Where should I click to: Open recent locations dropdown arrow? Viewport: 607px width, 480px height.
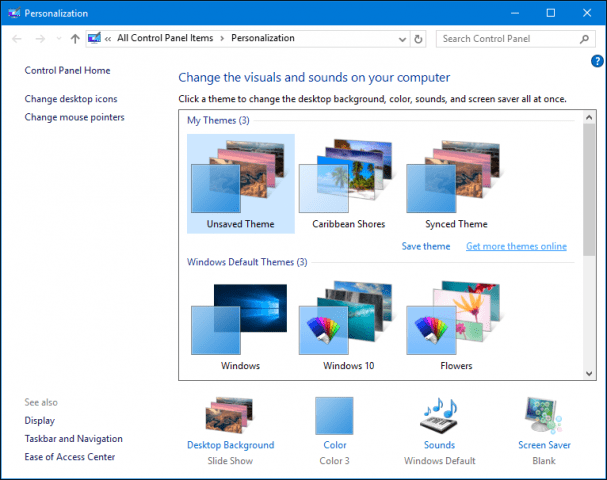coord(59,38)
